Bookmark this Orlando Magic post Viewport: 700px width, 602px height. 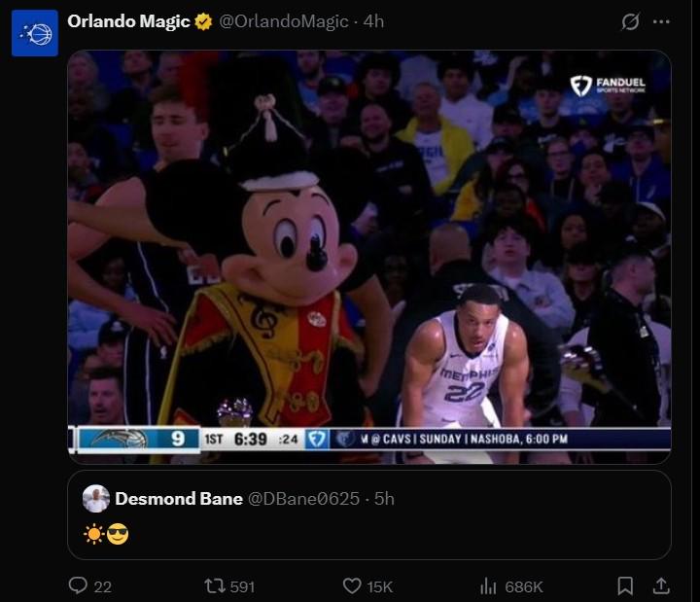tap(626, 585)
